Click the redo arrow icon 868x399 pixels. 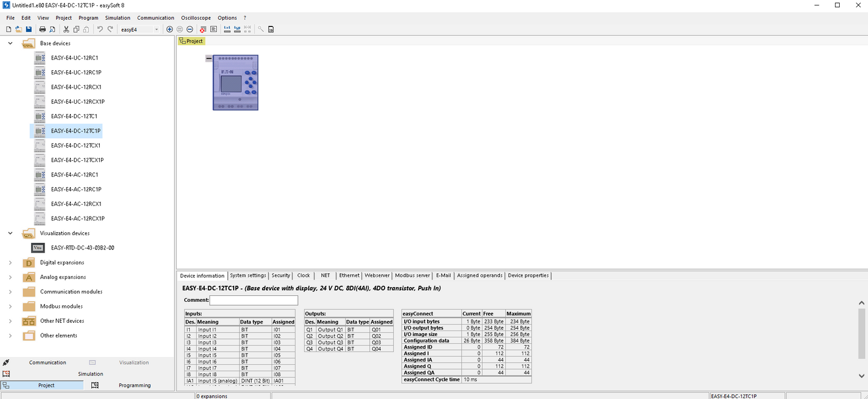click(110, 29)
